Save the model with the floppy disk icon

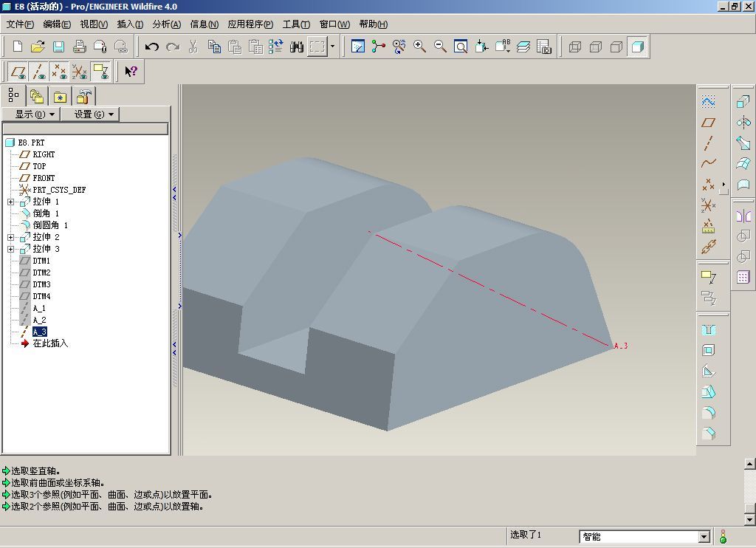58,47
